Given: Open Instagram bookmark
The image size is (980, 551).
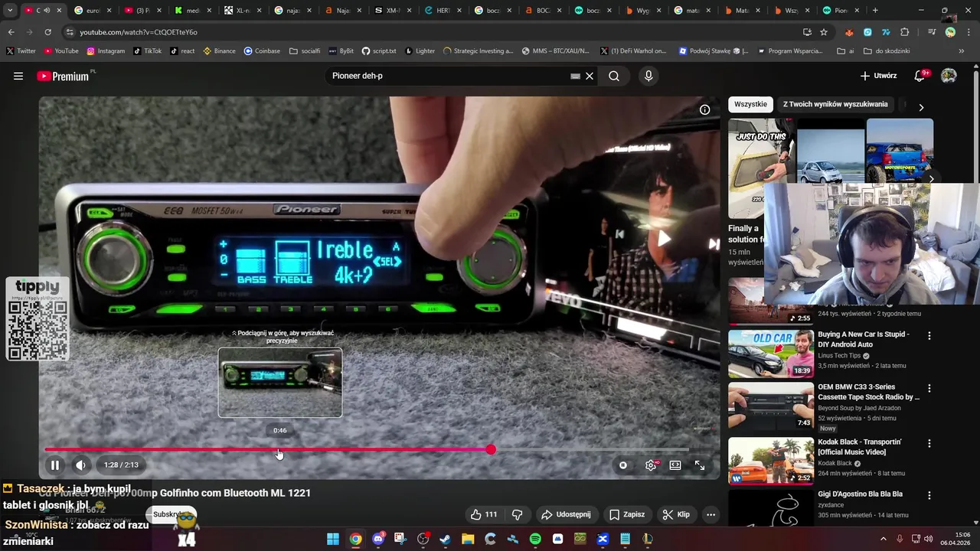Looking at the screenshot, I should point(106,51).
